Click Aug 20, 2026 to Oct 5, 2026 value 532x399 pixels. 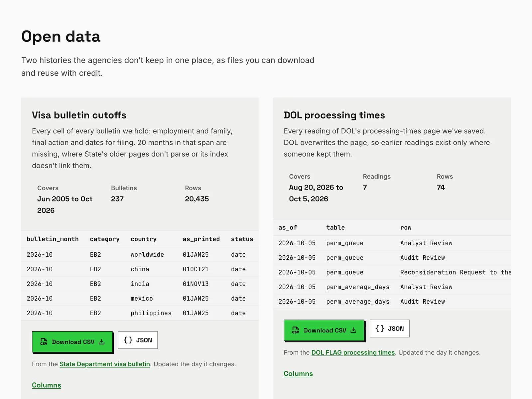pyautogui.click(x=316, y=193)
